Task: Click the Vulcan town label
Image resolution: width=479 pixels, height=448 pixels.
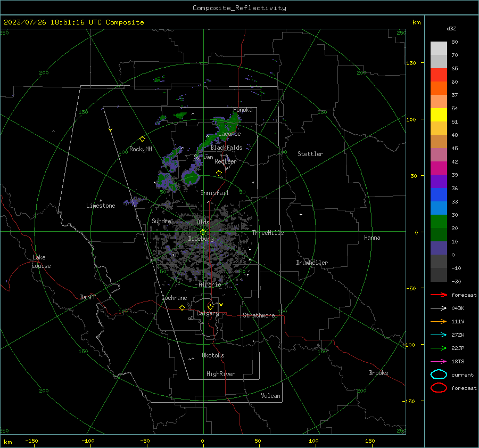Action: [x=270, y=396]
